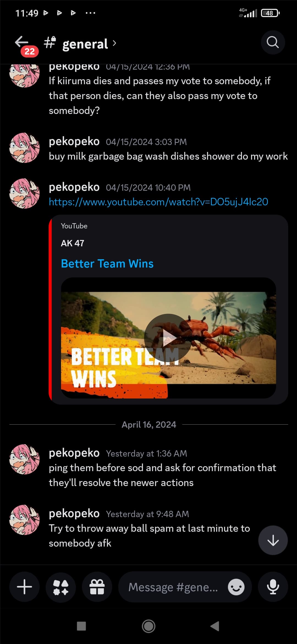Tap pekopeko avatar beside YouTube link message
This screenshot has width=297, height=644.
point(24,193)
